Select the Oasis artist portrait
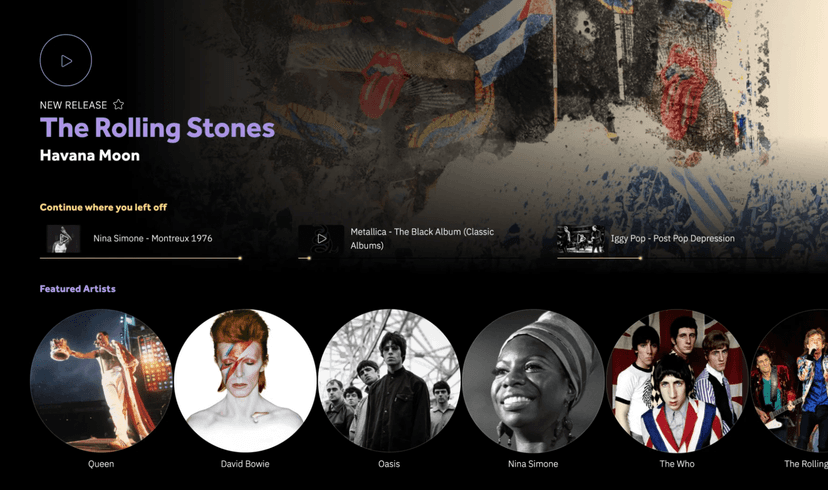The height and width of the screenshot is (490, 828). (389, 381)
